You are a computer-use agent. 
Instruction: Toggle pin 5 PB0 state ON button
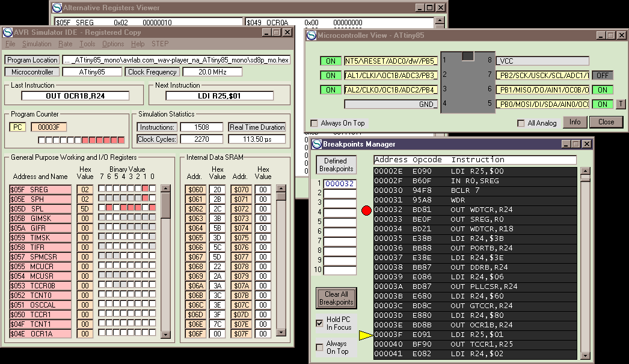pos(603,105)
